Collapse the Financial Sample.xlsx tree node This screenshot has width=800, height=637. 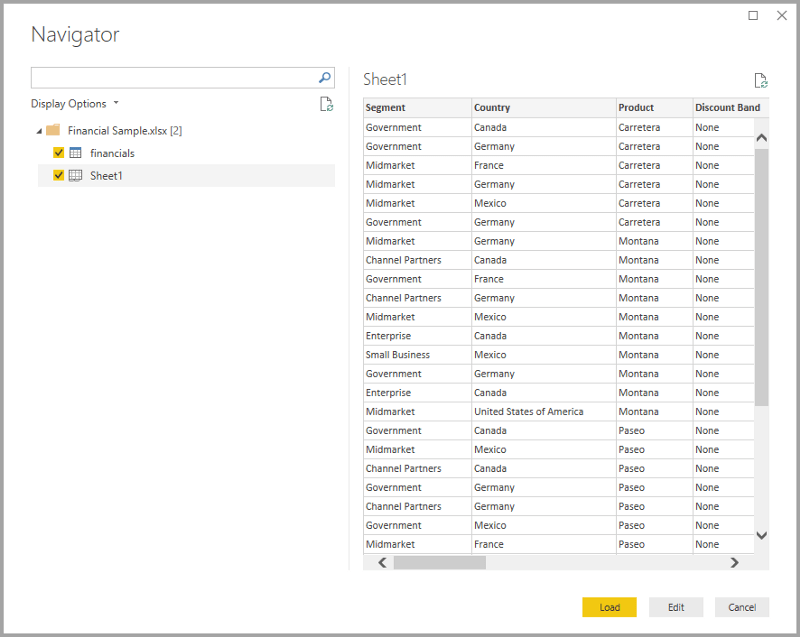click(x=39, y=131)
